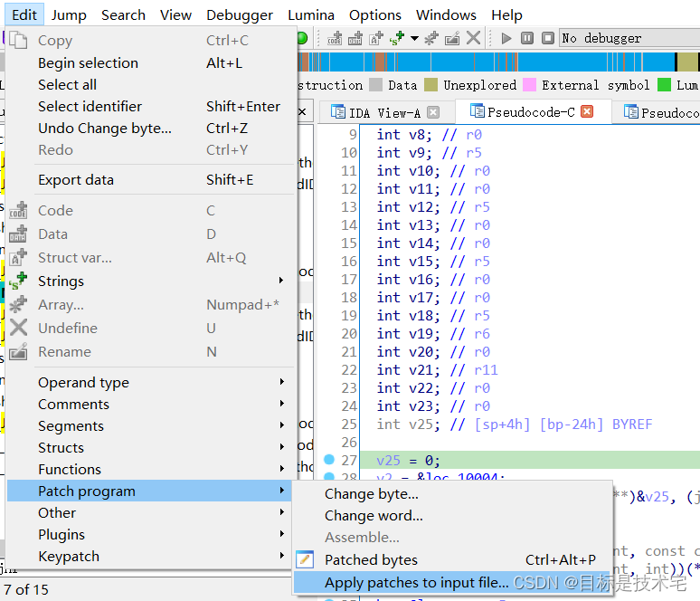Click the Create Data toolbar icon
The image size is (700, 601).
click(x=355, y=38)
